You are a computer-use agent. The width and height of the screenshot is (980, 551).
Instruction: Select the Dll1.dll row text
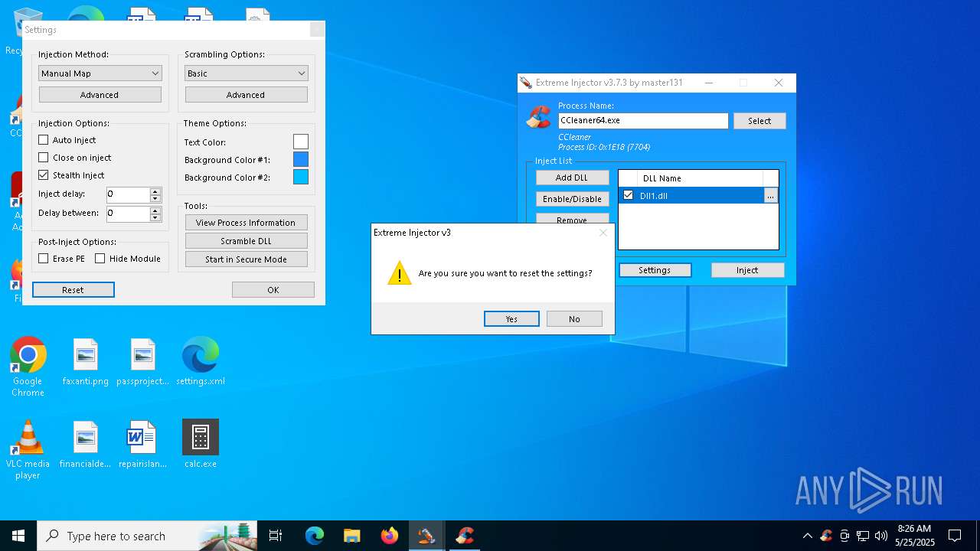(x=654, y=196)
